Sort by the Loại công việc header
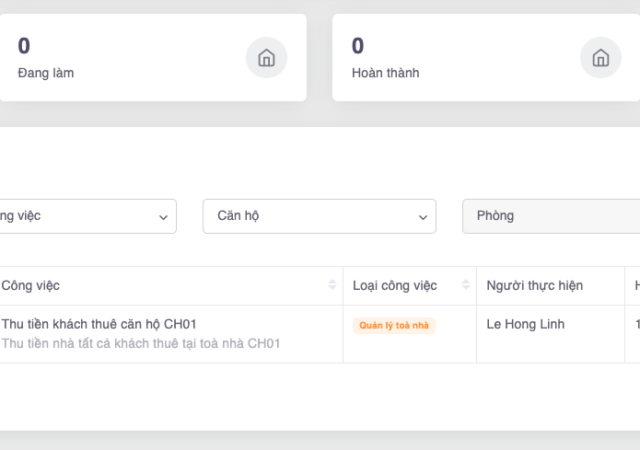 coord(395,286)
